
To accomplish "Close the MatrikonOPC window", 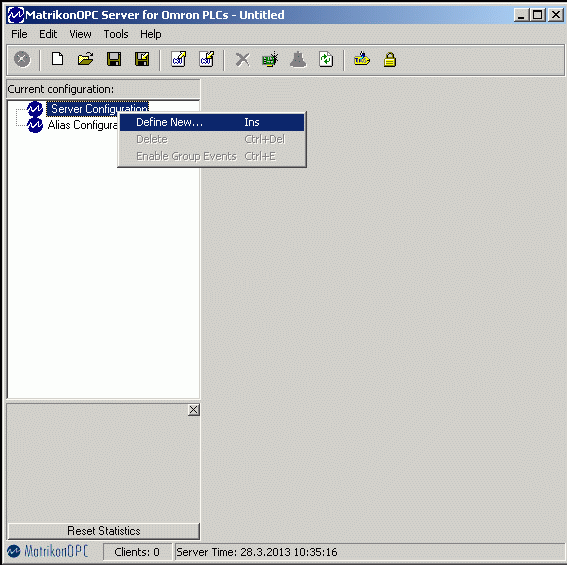I will (x=556, y=15).
